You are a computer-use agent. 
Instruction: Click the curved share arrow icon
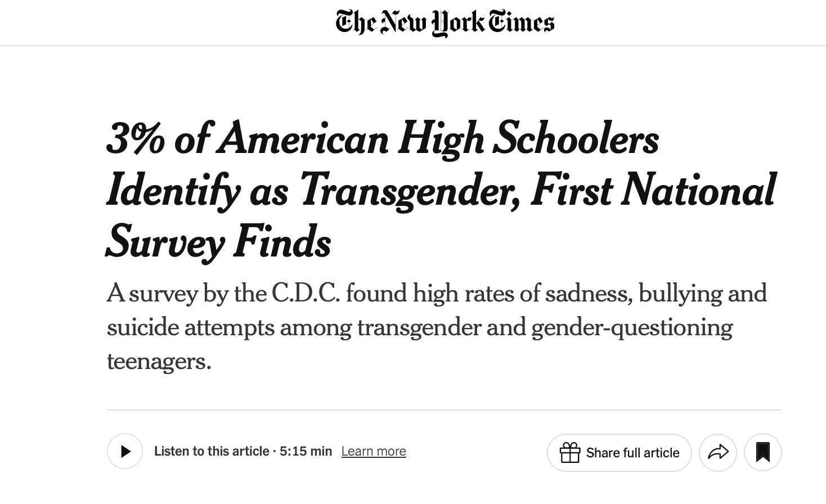tap(717, 452)
